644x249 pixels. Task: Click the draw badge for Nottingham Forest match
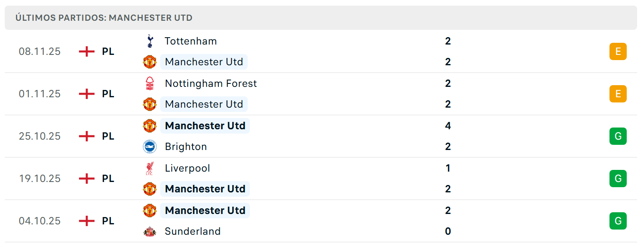point(618,94)
